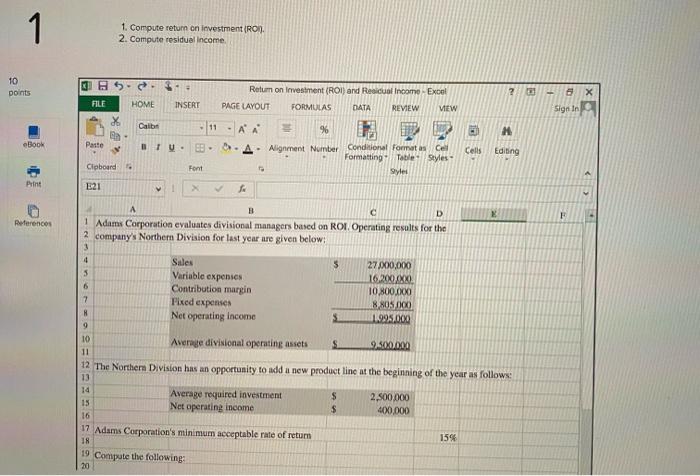Click the Paste clipboard icon

(x=94, y=127)
